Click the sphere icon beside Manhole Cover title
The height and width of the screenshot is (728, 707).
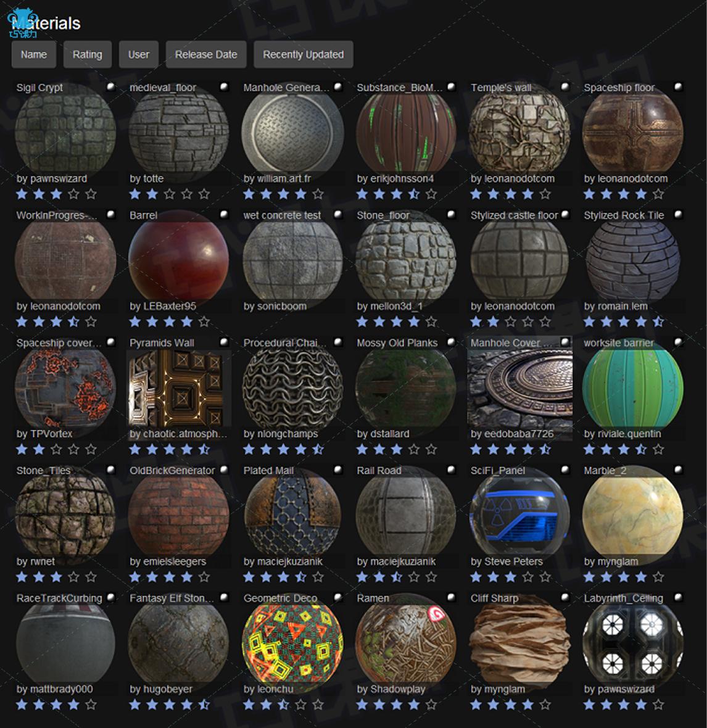565,342
